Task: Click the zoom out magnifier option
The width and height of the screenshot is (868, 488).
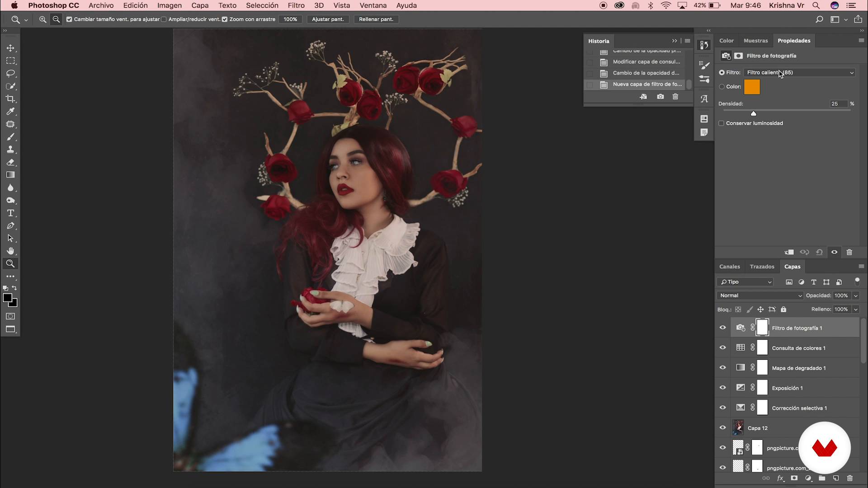Action: pos(56,19)
